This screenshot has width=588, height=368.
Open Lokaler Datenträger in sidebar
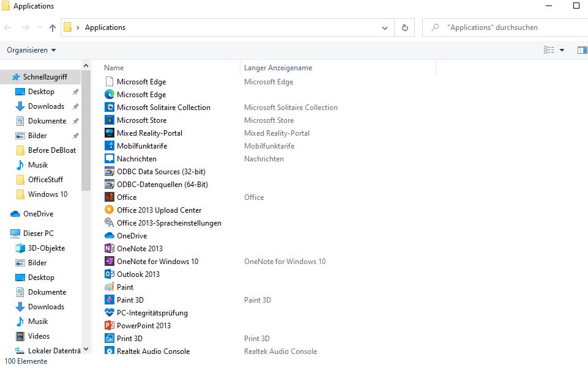[54, 351]
